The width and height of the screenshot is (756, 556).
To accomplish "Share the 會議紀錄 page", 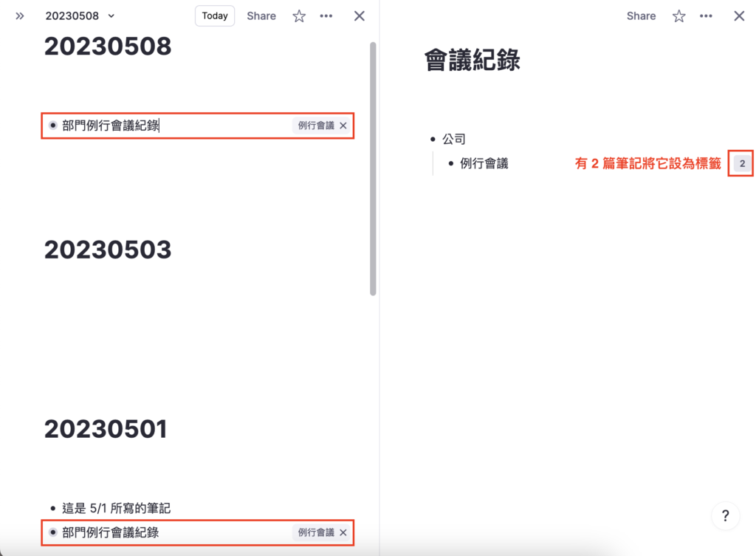I will (639, 16).
